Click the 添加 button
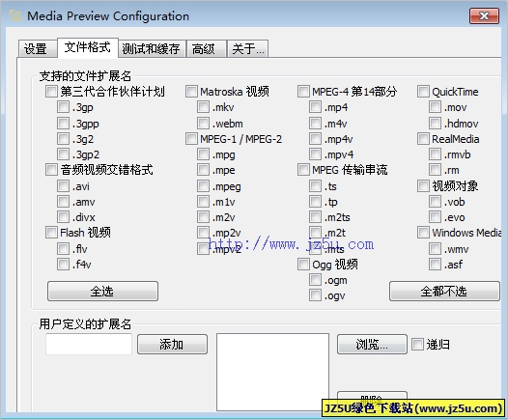This screenshot has width=508, height=420. coord(172,345)
